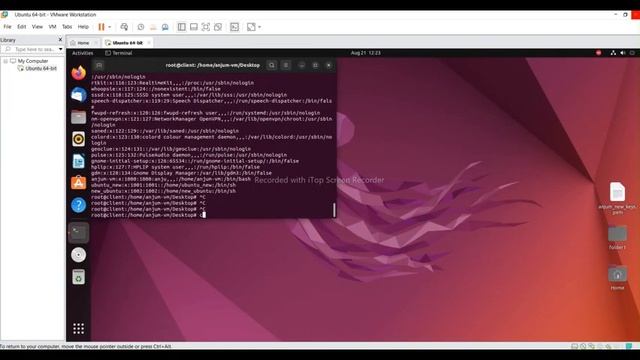Maximize the terminal window
The height and width of the screenshot is (360, 640).
315,65
